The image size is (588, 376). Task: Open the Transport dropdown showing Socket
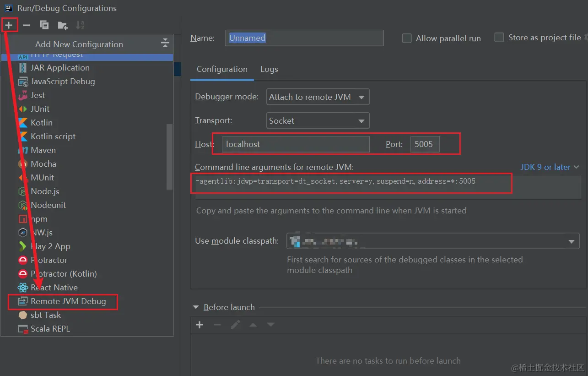[318, 121]
